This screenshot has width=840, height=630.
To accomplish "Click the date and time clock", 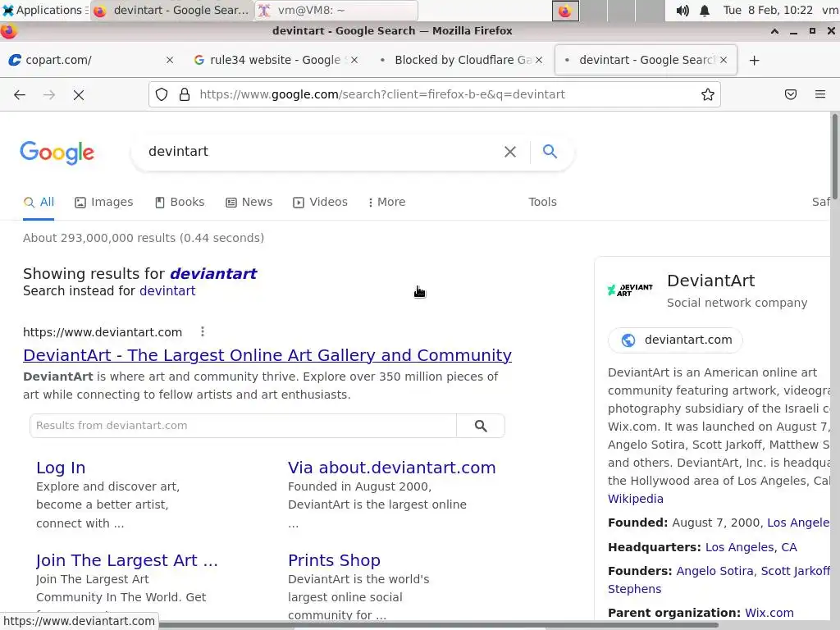I will click(768, 10).
